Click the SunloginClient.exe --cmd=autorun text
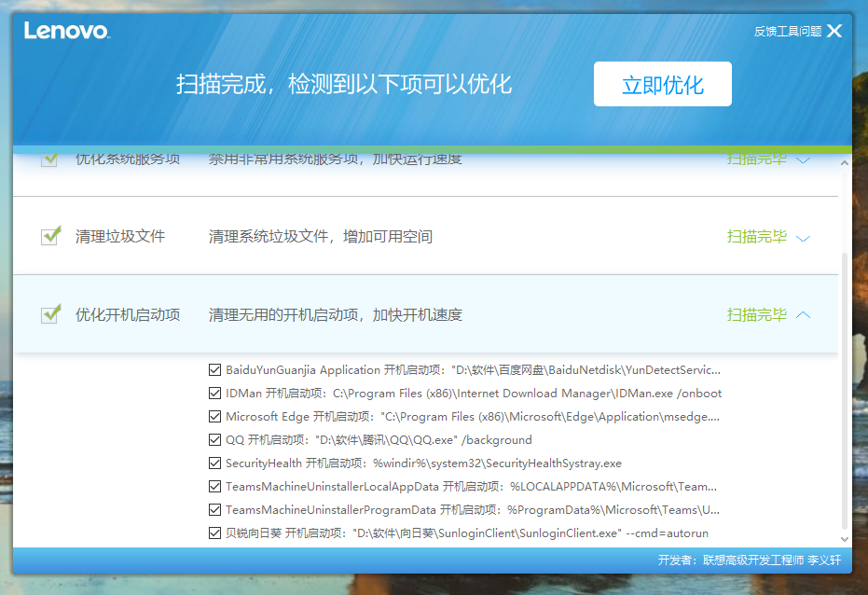The height and width of the screenshot is (595, 868). pos(530,533)
